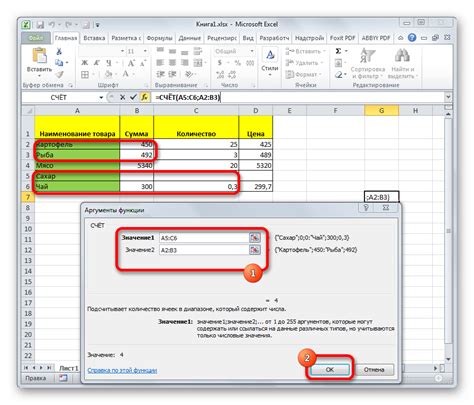Click OK in function arguments dialog
The image size is (474, 405).
(330, 369)
